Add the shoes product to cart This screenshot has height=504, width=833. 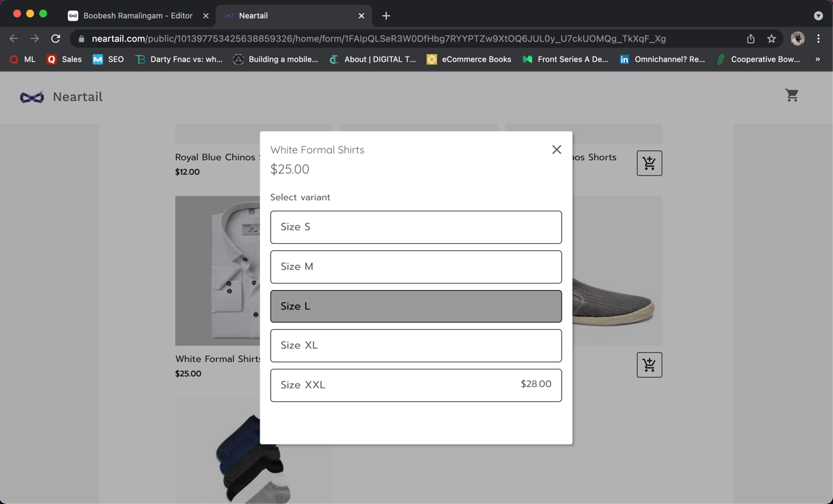[x=649, y=365]
